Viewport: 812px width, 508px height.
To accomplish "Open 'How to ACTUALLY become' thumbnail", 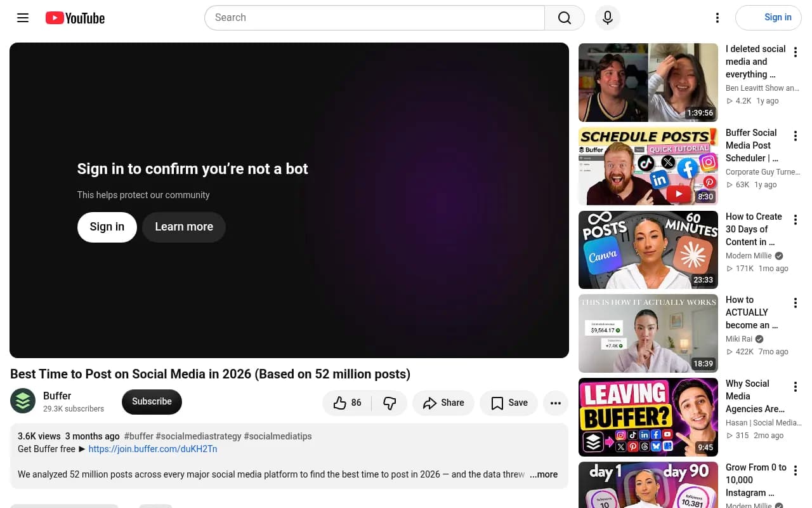I will [648, 333].
